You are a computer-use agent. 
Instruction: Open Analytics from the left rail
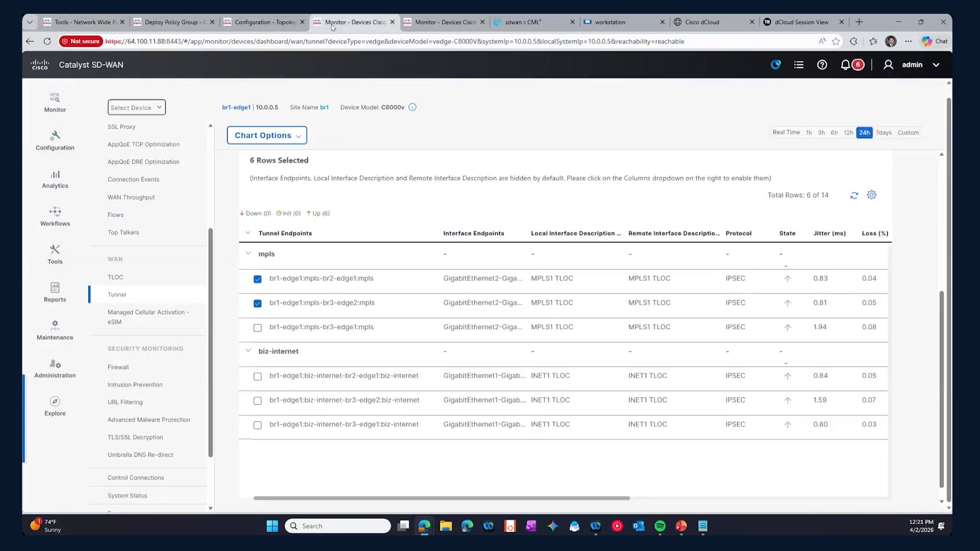coord(55,179)
